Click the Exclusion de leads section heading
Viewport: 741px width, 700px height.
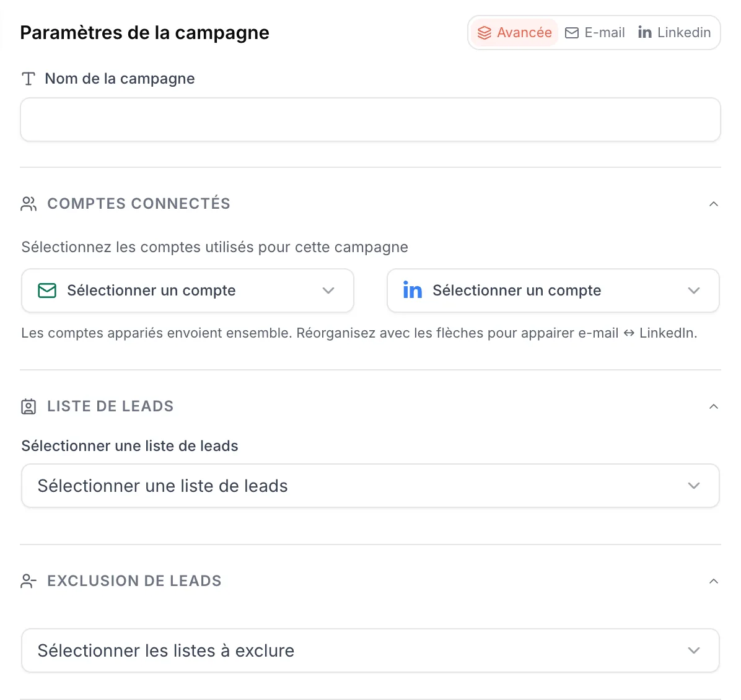[134, 581]
